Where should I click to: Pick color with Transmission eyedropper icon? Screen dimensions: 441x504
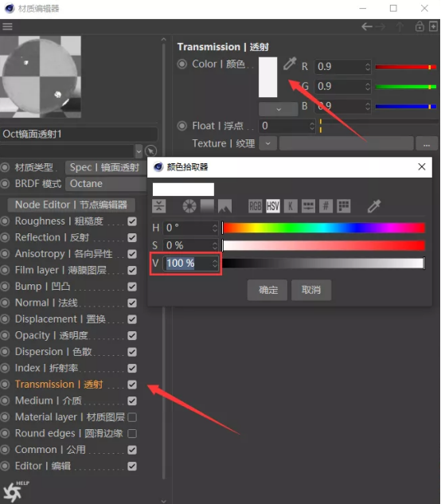pos(290,64)
